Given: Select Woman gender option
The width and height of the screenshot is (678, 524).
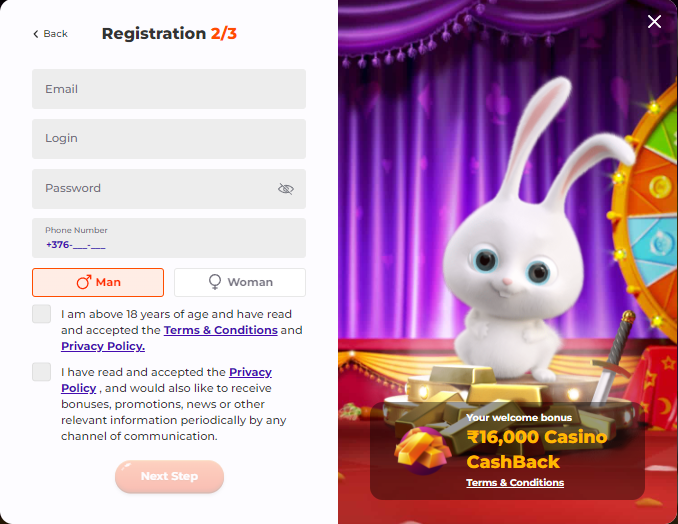Looking at the screenshot, I should click(240, 282).
